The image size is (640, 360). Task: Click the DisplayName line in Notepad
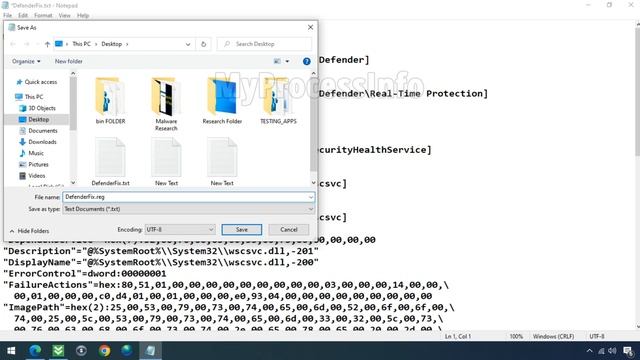point(161,262)
